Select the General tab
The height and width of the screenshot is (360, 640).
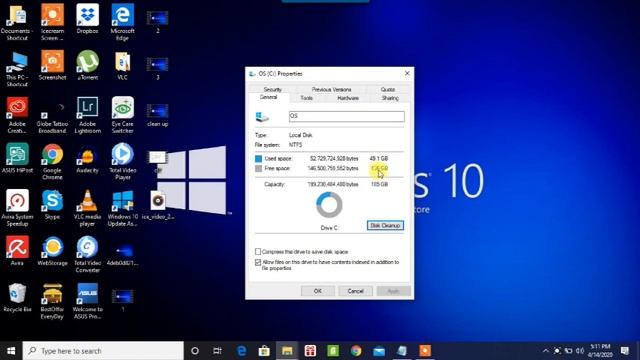click(269, 97)
